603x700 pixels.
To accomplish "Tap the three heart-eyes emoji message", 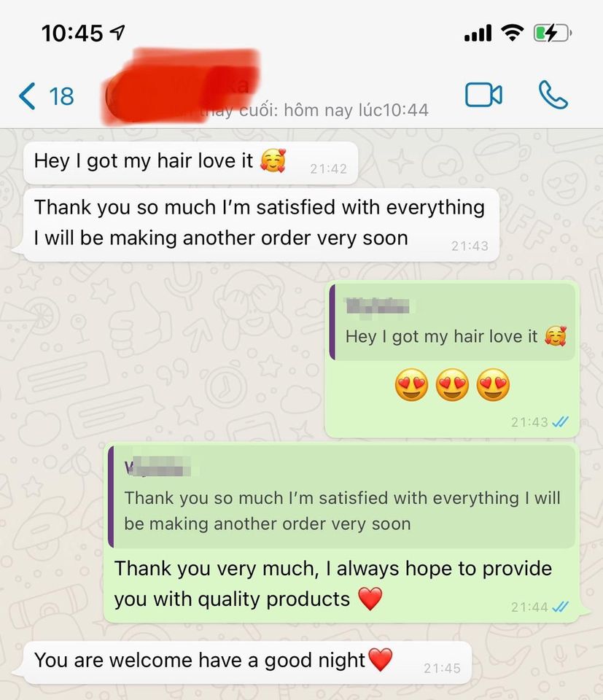I will [452, 384].
